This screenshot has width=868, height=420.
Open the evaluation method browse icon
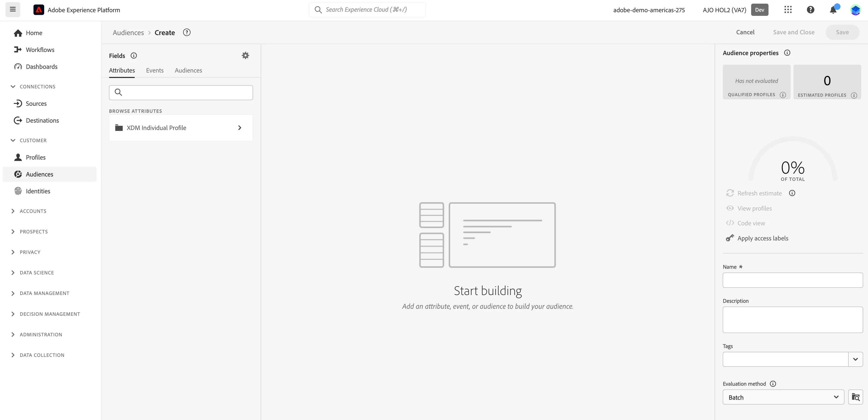tap(855, 397)
